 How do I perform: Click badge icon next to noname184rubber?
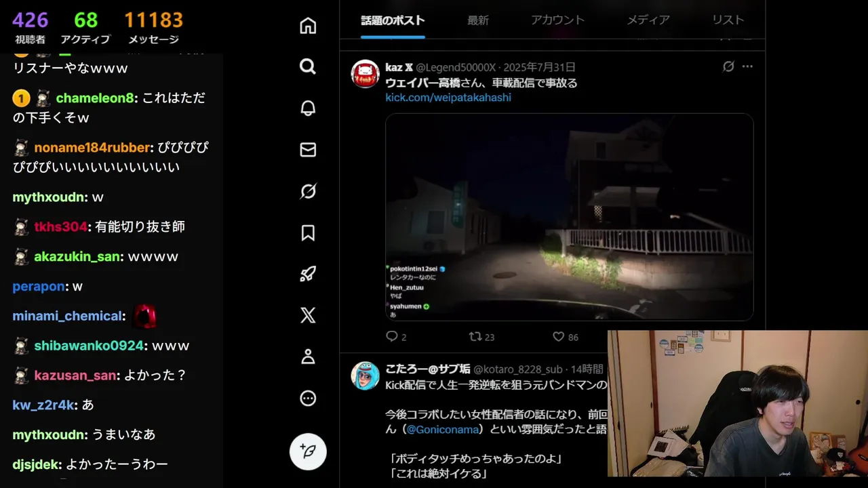click(22, 148)
